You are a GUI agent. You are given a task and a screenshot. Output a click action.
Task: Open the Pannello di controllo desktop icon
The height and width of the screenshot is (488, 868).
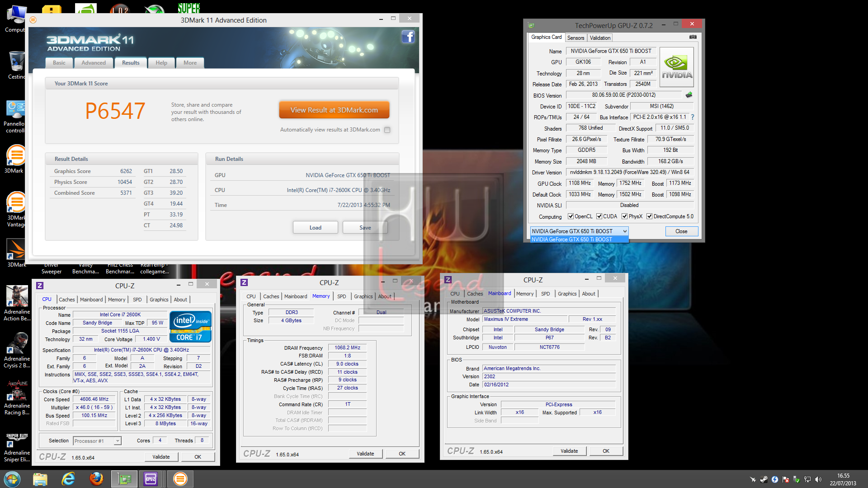pos(14,117)
